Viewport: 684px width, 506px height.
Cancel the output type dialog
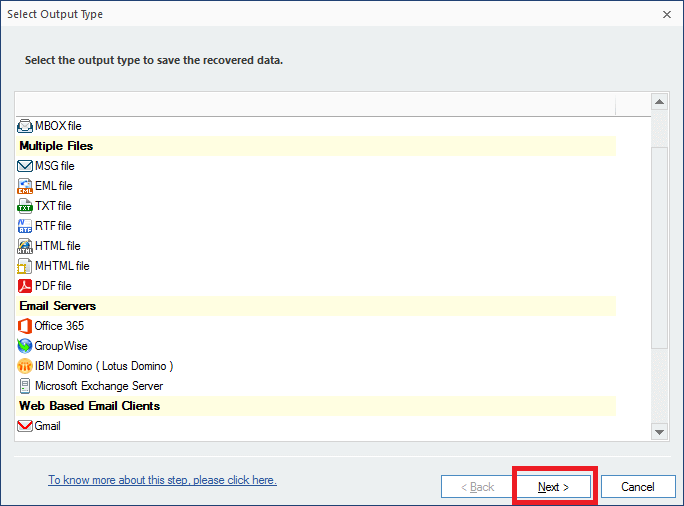(638, 487)
